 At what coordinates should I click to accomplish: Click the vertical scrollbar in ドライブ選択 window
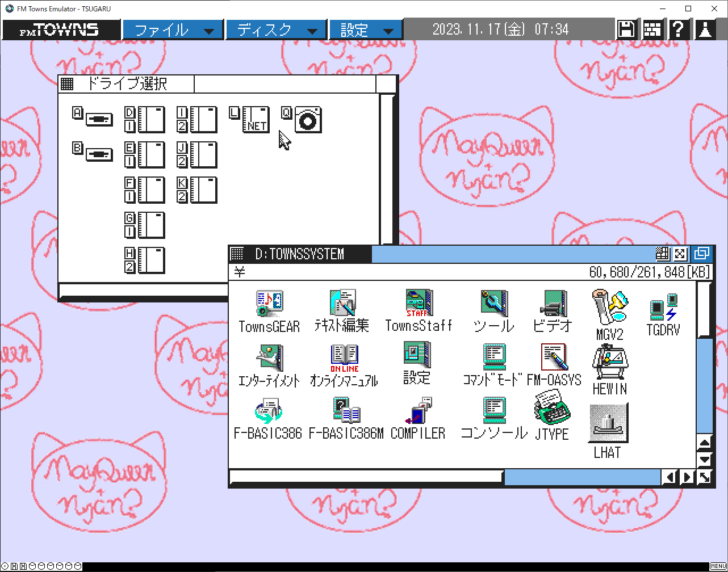387,169
